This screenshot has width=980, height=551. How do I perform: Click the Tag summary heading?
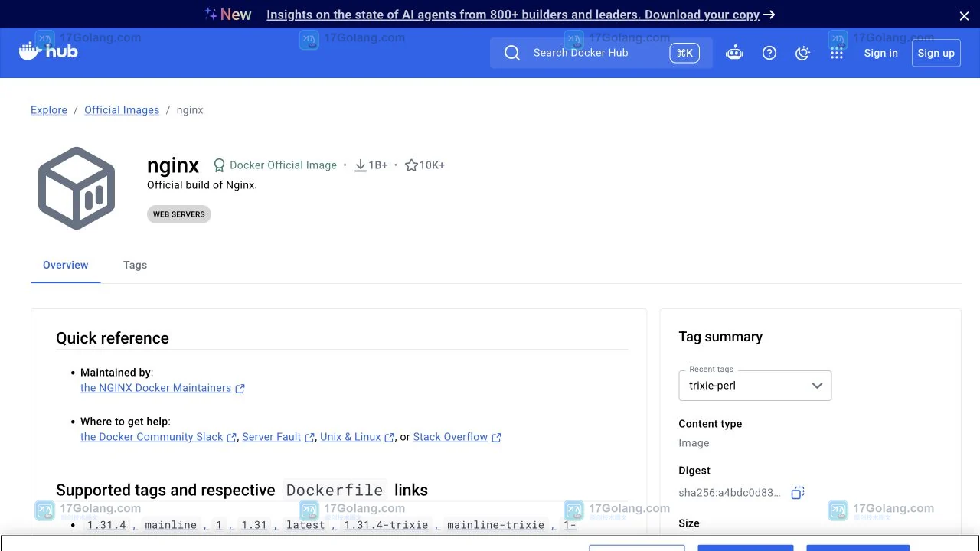pos(720,337)
